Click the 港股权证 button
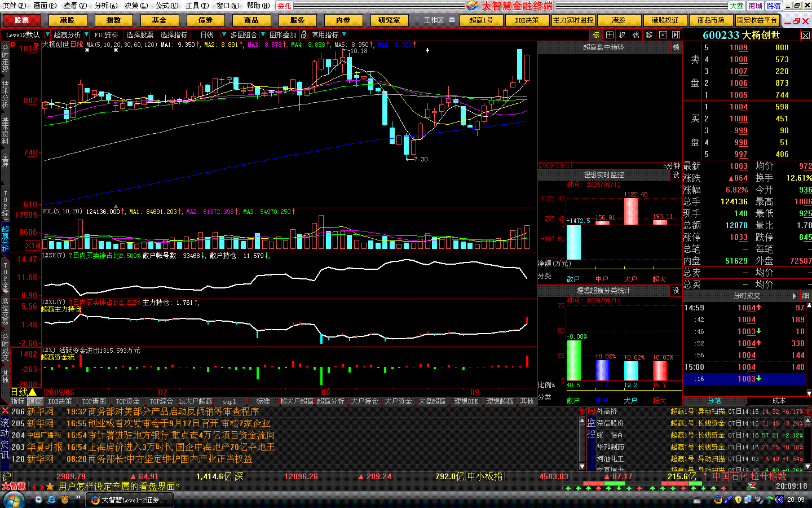 (x=665, y=20)
